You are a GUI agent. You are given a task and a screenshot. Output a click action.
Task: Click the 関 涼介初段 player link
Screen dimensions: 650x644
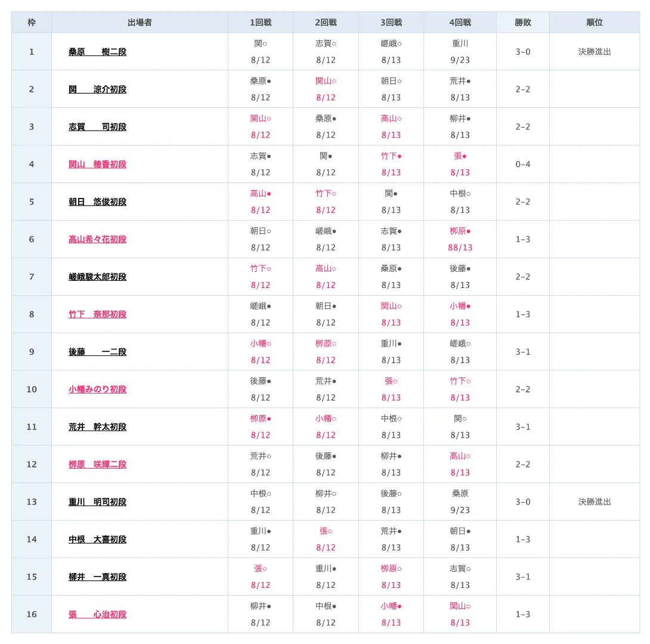coord(97,89)
